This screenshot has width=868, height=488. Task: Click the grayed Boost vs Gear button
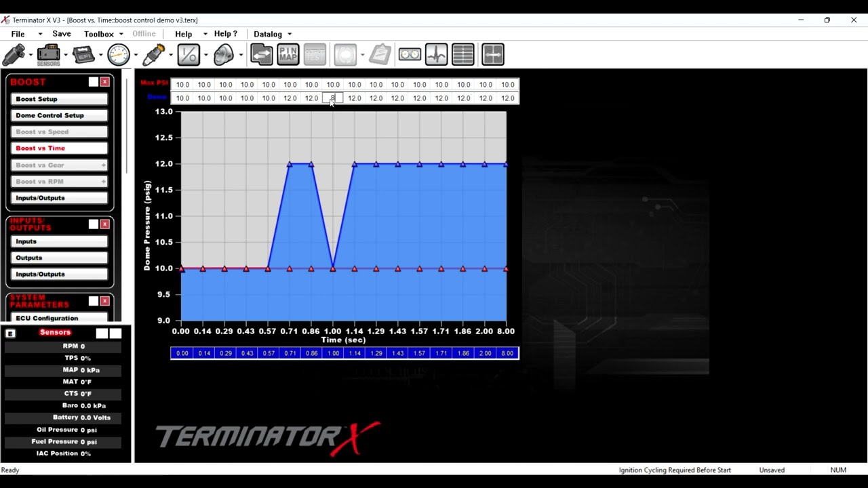(x=60, y=165)
